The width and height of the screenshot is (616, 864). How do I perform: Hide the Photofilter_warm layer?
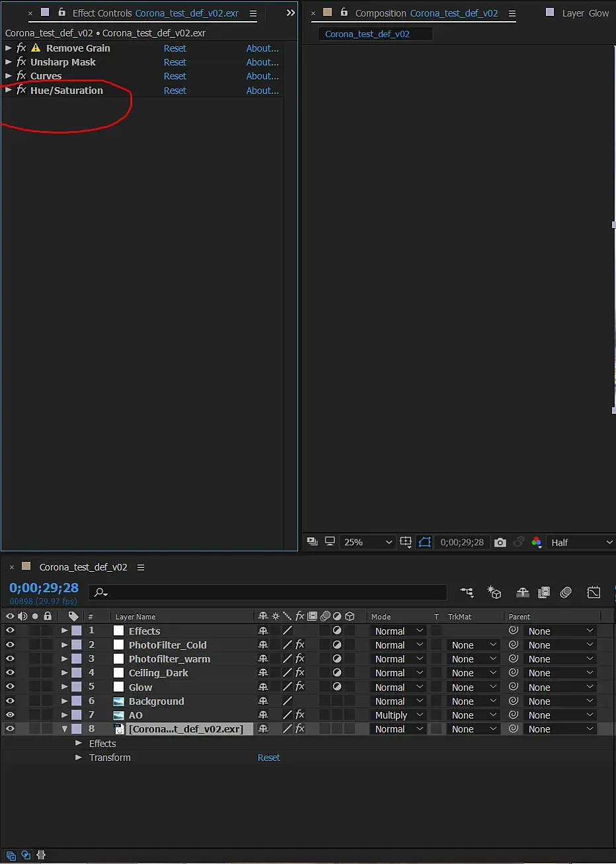click(x=10, y=658)
